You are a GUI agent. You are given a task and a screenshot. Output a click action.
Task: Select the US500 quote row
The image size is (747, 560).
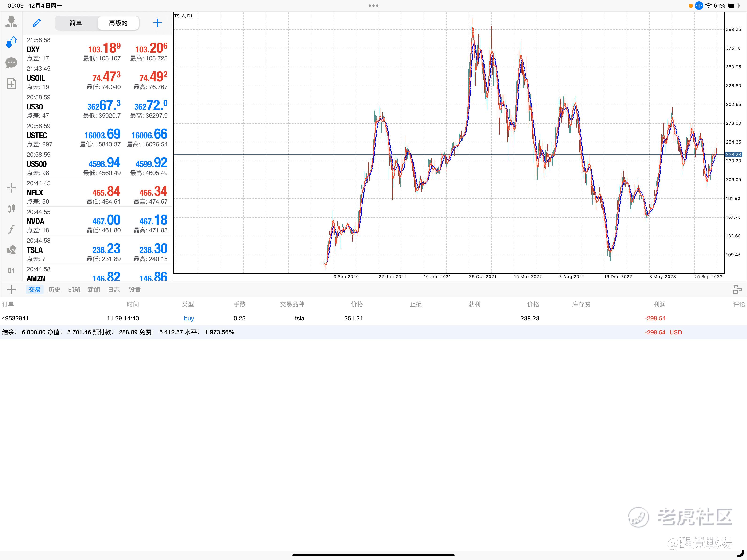coord(97,164)
